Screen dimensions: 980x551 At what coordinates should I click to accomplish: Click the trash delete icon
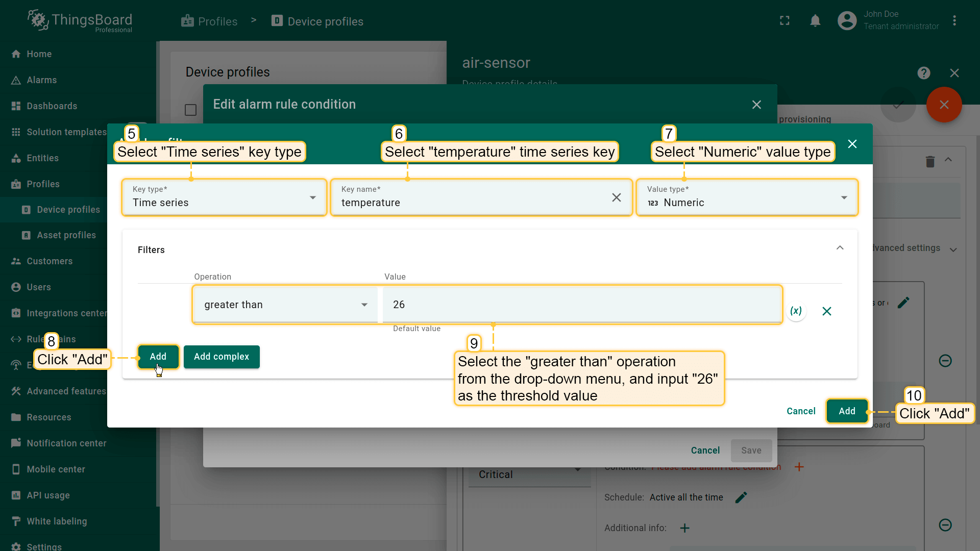[930, 162]
